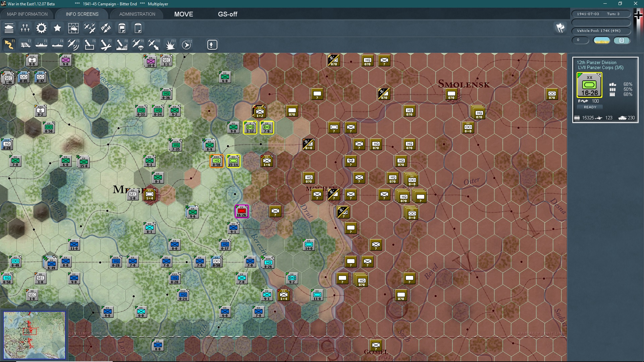Select Amphibious transport mode F4
The width and height of the screenshot is (644, 362).
click(x=57, y=45)
